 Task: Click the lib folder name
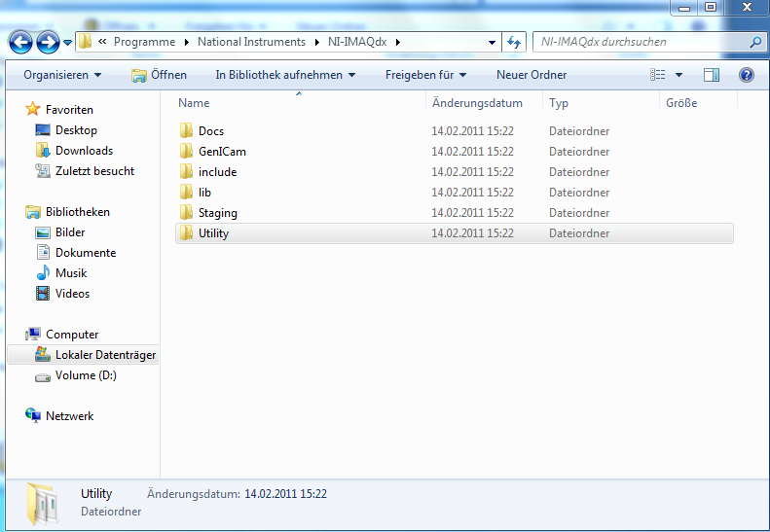(204, 193)
